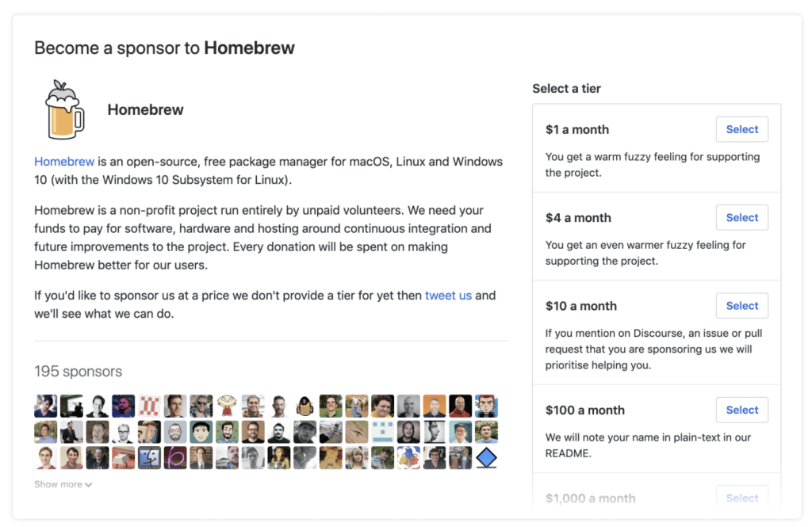This screenshot has width=812, height=527.
Task: Click the 195 sponsors heading
Action: pyautogui.click(x=79, y=371)
